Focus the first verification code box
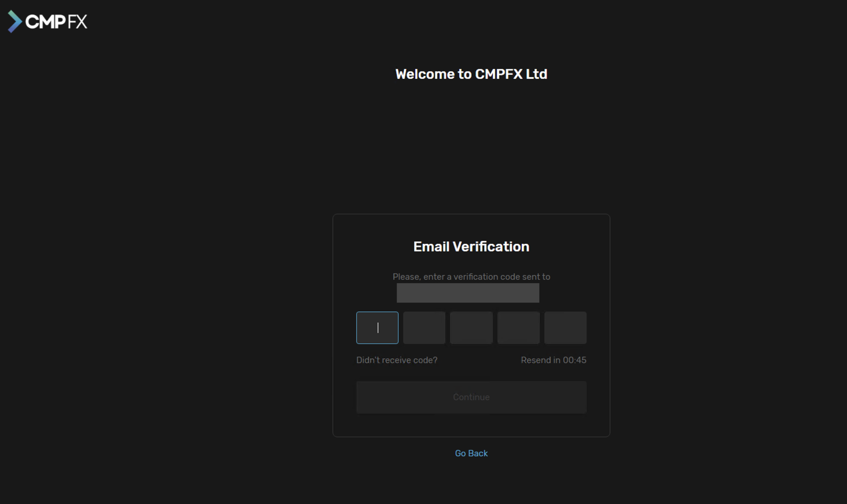This screenshot has height=504, width=847. pyautogui.click(x=377, y=328)
